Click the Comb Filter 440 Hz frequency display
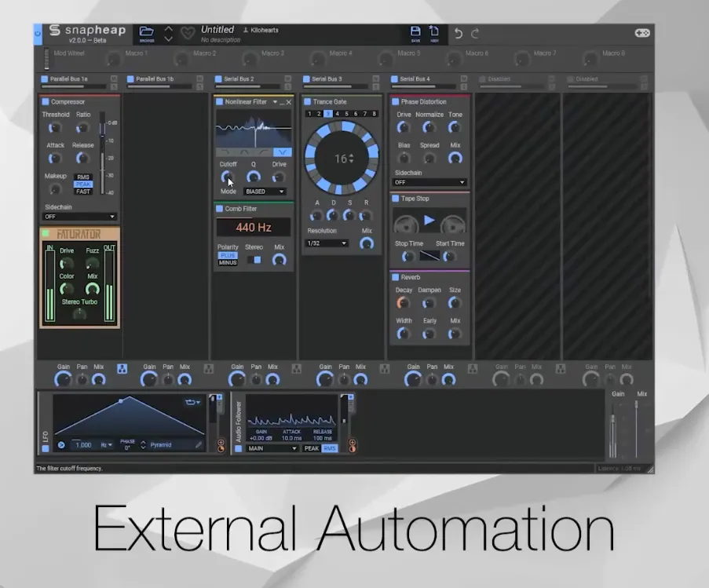The image size is (709, 588). coord(253,228)
